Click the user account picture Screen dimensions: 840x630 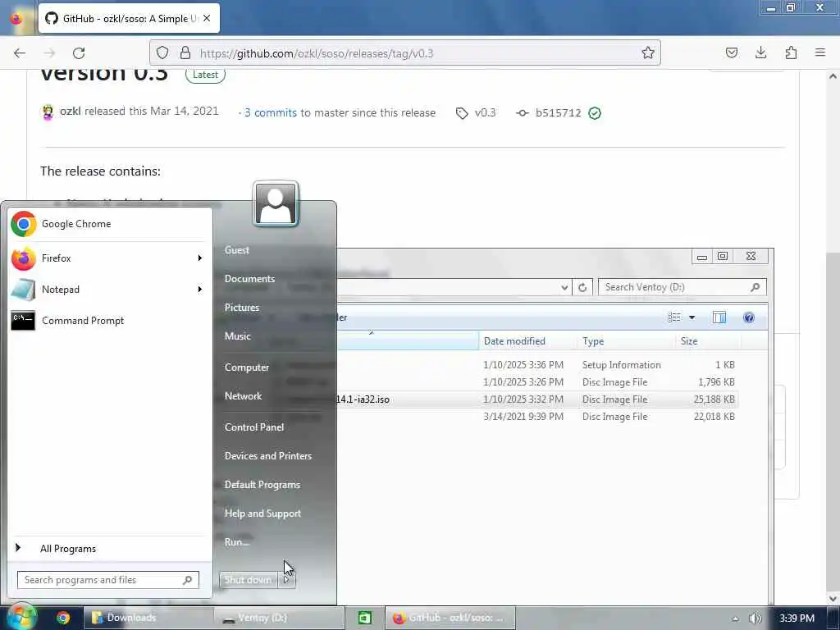click(x=276, y=203)
